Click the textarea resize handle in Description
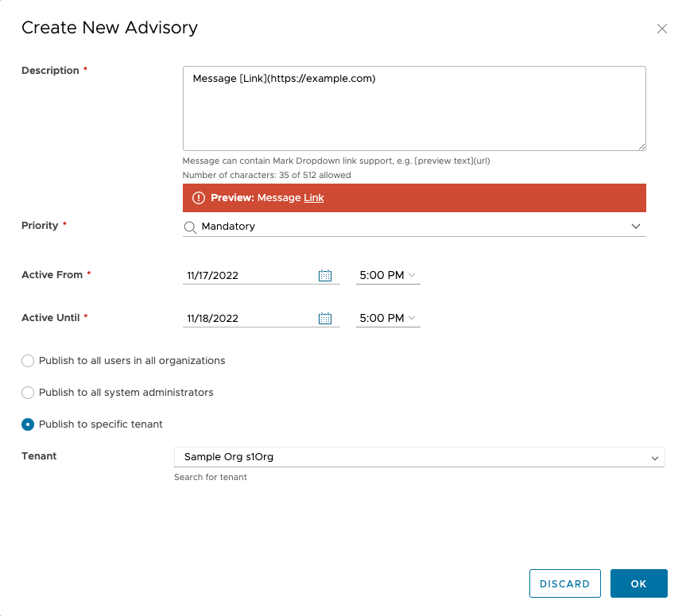Image resolution: width=686 pixels, height=616 pixels. 641,146
